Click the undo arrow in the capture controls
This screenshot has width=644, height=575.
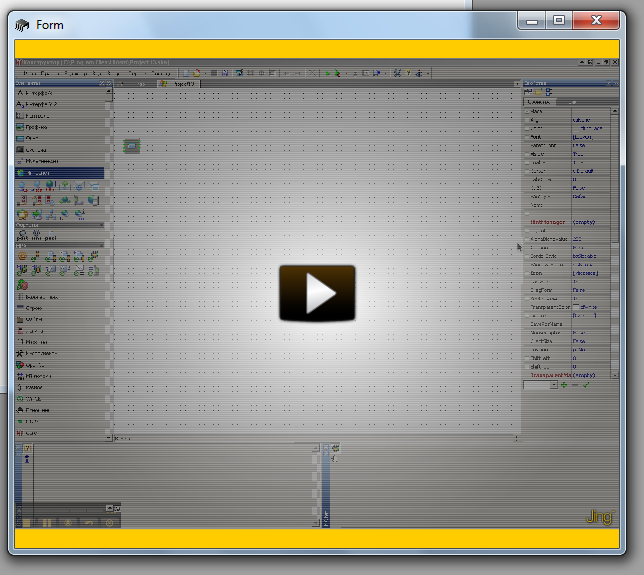tap(89, 522)
